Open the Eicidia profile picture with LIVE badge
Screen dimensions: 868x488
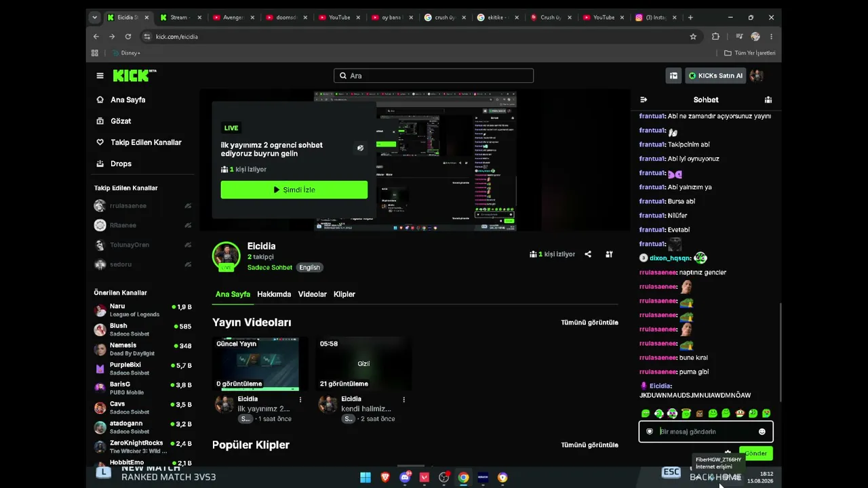pos(226,256)
